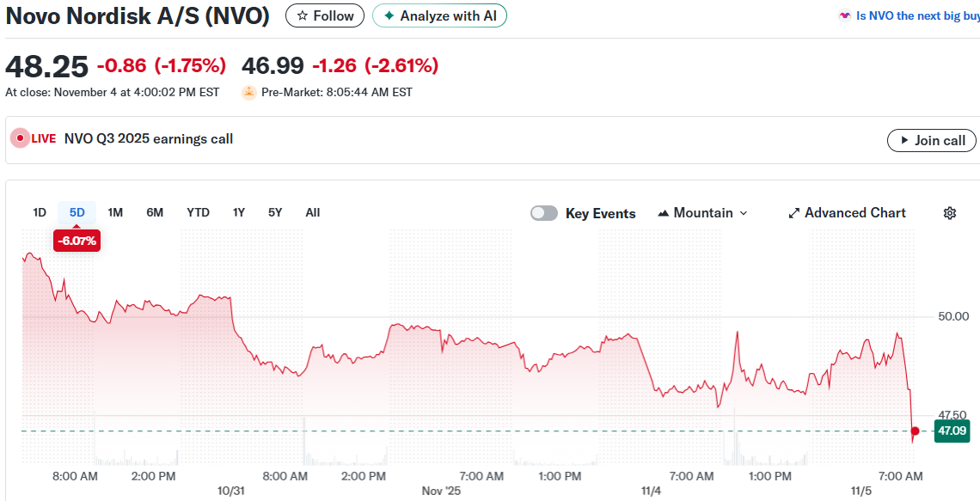
Task: Click the 47.09 price label on the axis
Action: (x=952, y=431)
